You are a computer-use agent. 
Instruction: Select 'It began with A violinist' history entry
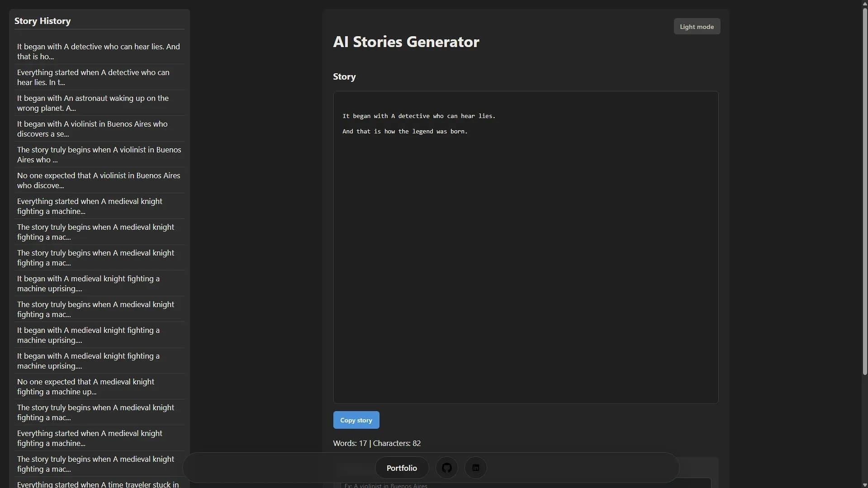pyautogui.click(x=99, y=129)
